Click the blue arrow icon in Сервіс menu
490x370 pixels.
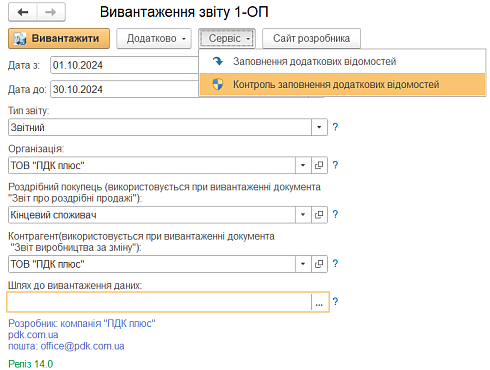218,61
